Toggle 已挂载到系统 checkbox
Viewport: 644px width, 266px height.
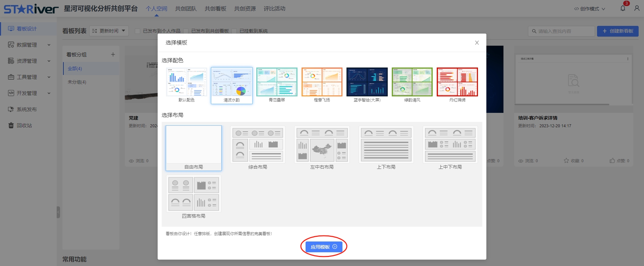pos(234,31)
